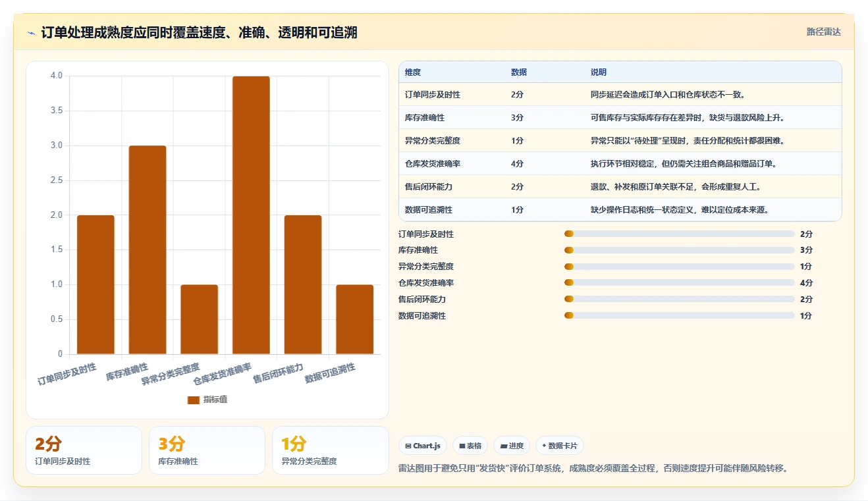Click the 维度 column header
The width and height of the screenshot is (868, 501).
(x=413, y=72)
